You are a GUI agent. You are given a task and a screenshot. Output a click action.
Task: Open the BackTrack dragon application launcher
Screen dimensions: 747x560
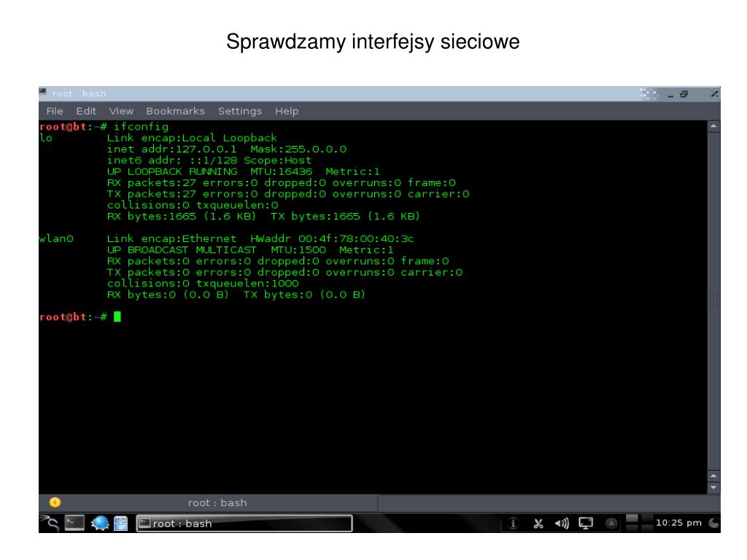pos(50,523)
